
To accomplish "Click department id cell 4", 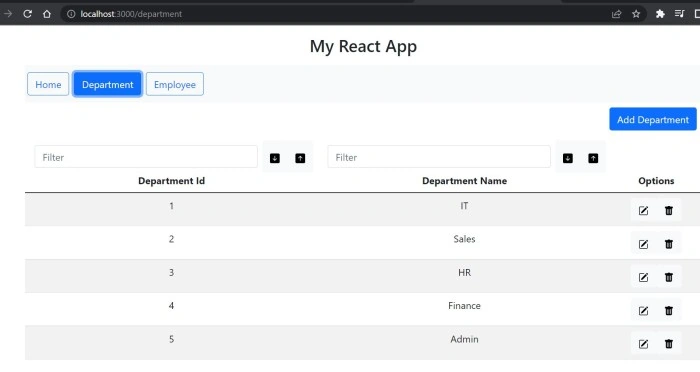I will click(x=171, y=306).
